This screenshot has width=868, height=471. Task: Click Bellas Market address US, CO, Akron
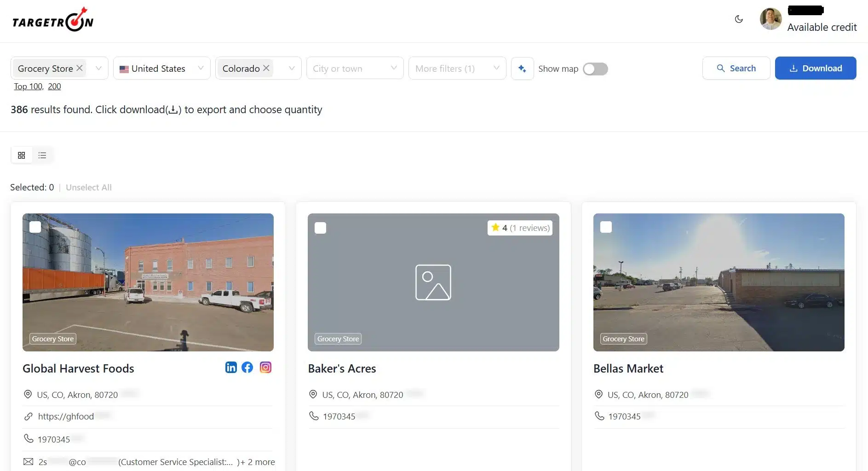coord(648,395)
